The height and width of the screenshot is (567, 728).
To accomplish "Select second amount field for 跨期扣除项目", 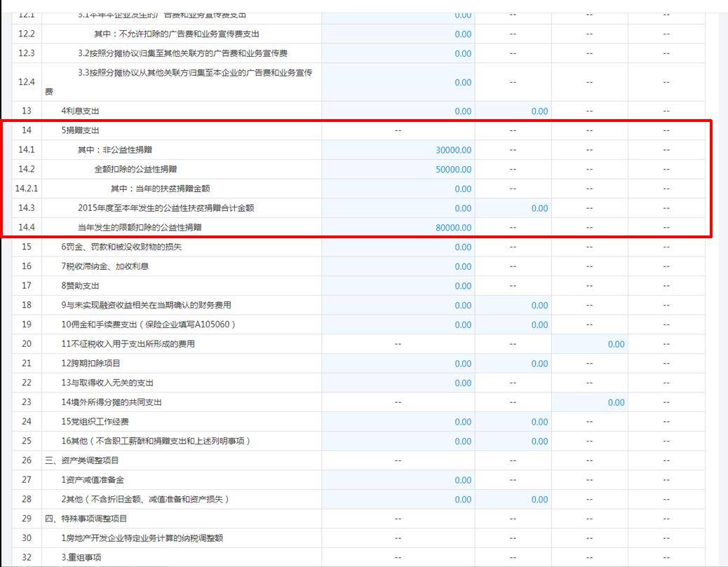I will point(513,363).
